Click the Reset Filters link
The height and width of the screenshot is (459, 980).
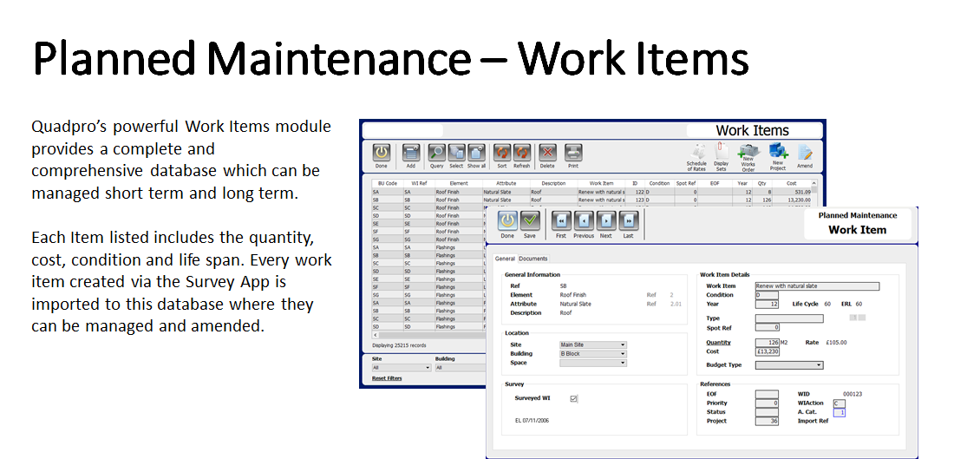[x=387, y=378]
